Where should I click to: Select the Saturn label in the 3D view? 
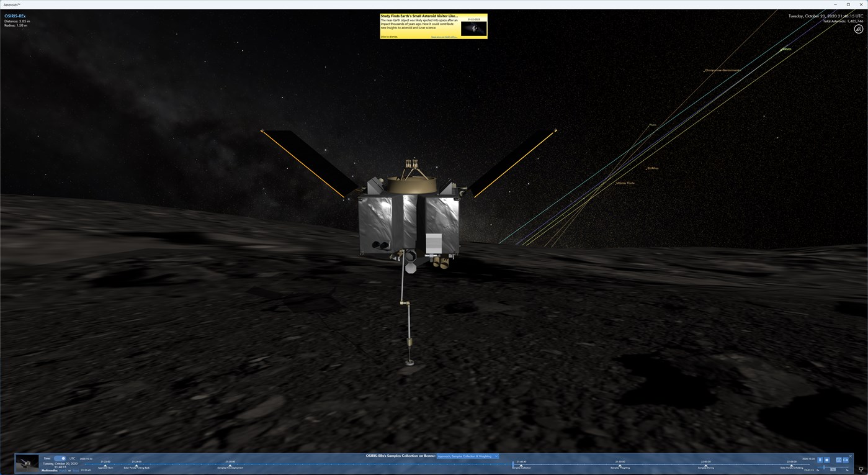(785, 48)
